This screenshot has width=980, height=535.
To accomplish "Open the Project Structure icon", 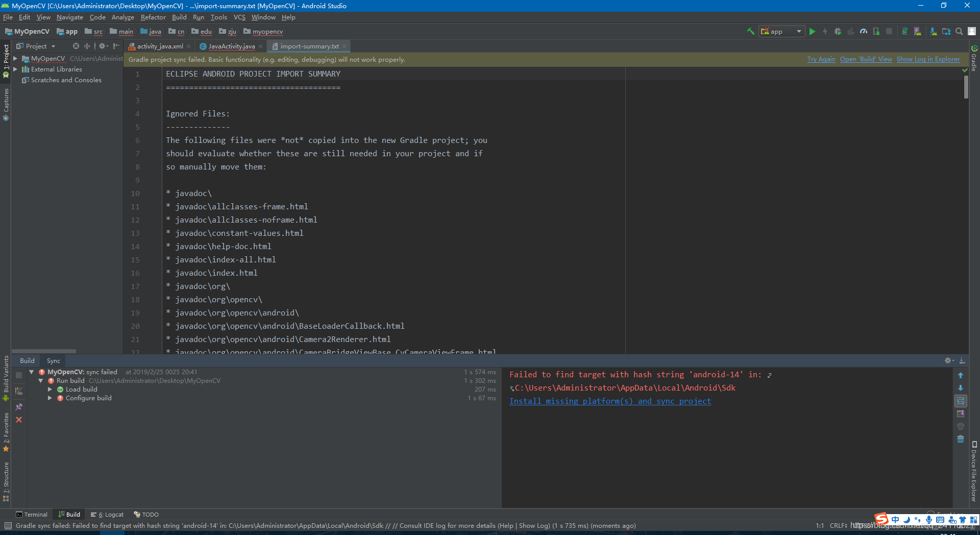I will 946,31.
